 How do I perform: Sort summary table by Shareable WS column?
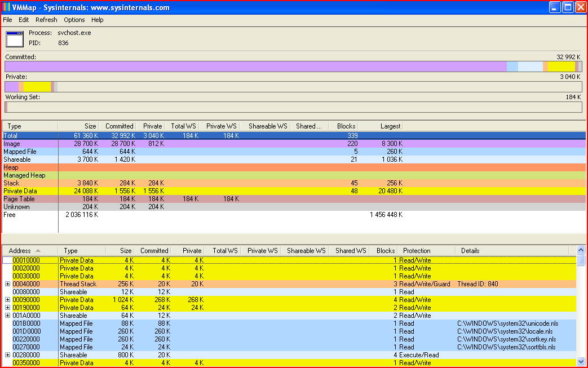pyautogui.click(x=266, y=126)
